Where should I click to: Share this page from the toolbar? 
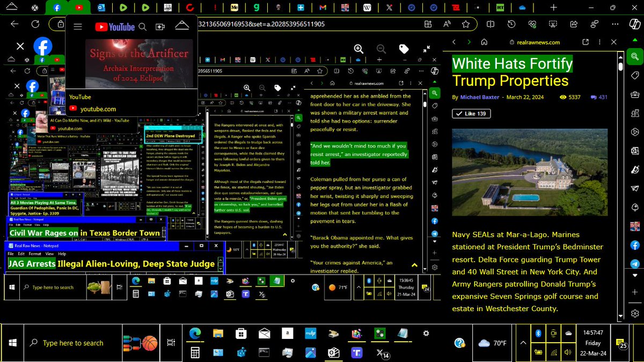click(574, 24)
